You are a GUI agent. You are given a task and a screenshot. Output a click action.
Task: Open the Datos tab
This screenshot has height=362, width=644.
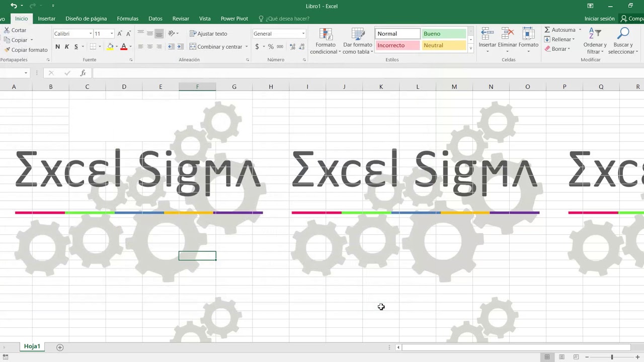click(x=155, y=19)
